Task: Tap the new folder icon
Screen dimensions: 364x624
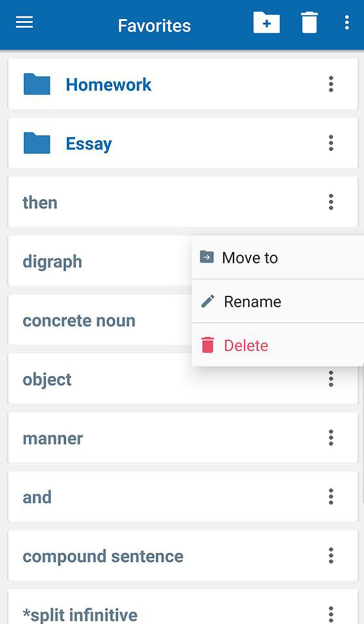Action: 266,23
